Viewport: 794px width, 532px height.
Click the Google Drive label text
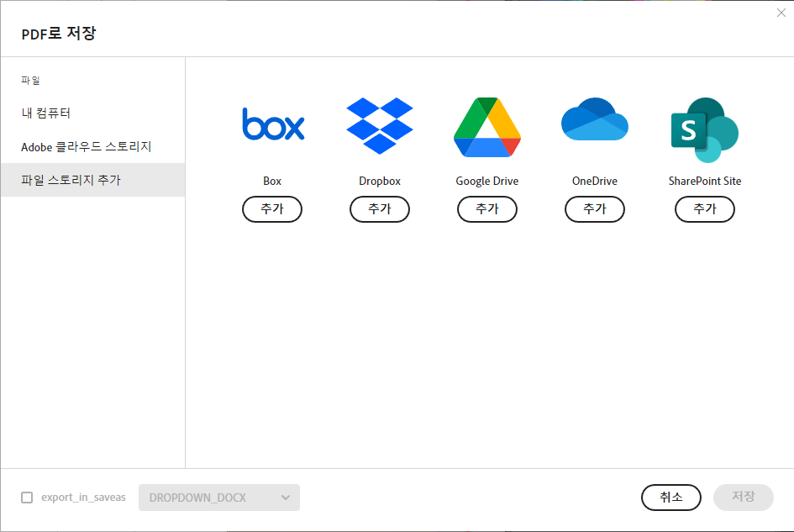click(487, 181)
